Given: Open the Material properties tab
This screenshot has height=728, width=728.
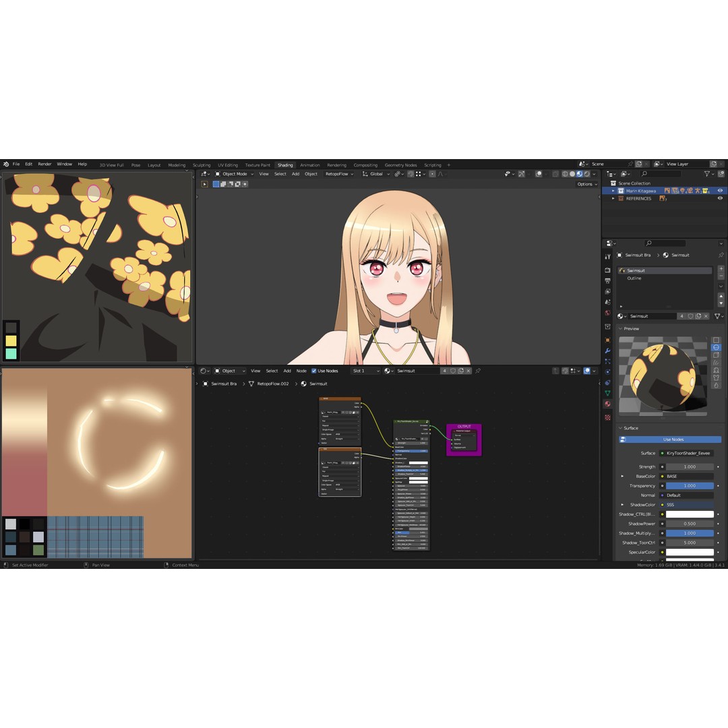Looking at the screenshot, I should 608,404.
